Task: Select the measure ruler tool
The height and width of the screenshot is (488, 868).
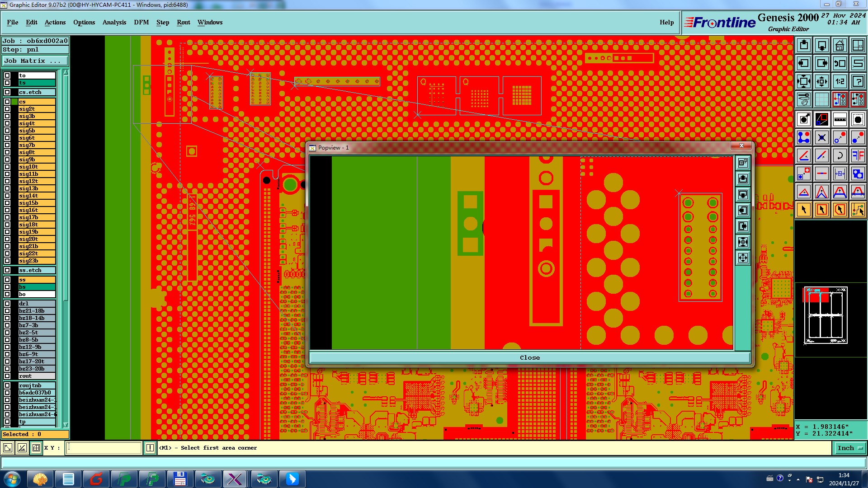Action: coord(840,120)
